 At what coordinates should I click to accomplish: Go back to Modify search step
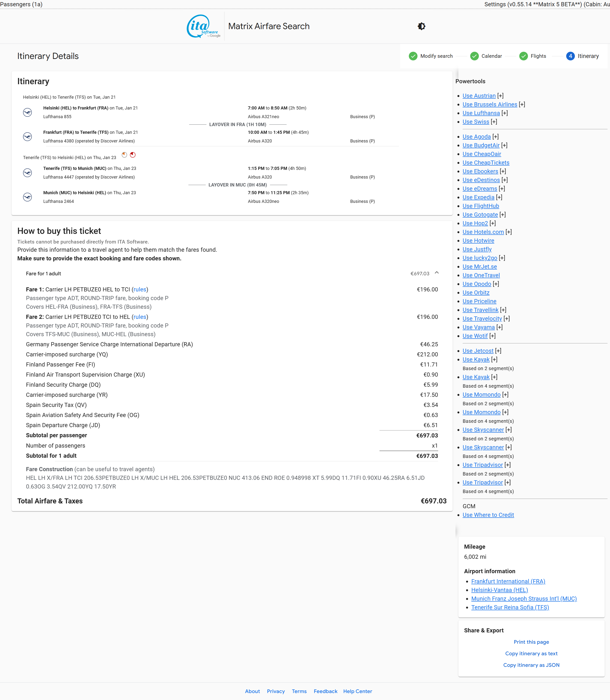(436, 56)
